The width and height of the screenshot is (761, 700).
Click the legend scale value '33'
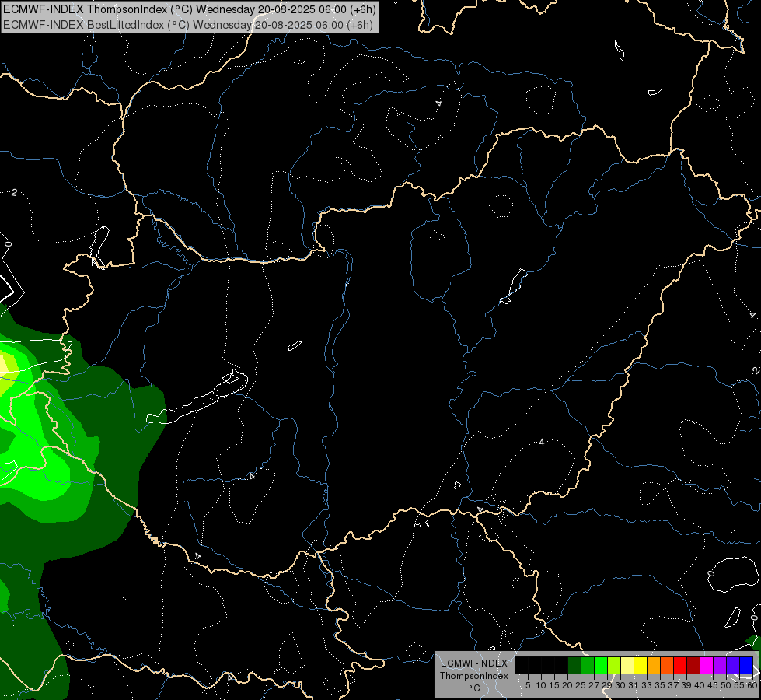tap(647, 685)
